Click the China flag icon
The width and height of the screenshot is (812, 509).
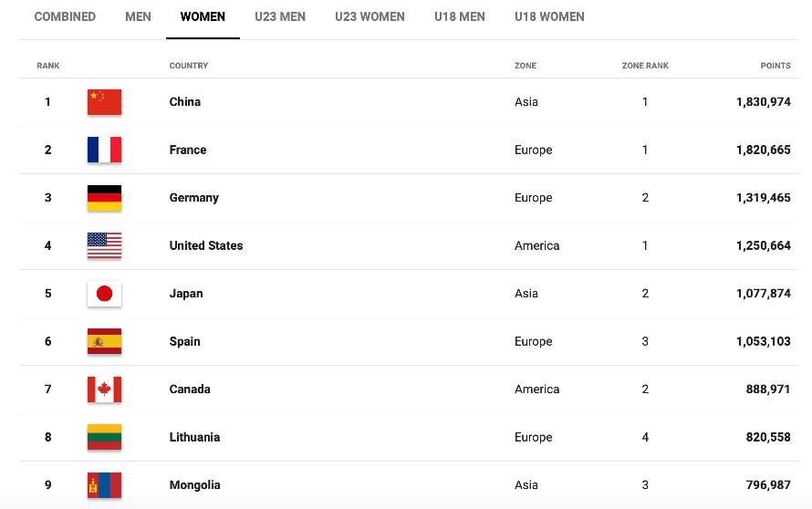pos(104,102)
